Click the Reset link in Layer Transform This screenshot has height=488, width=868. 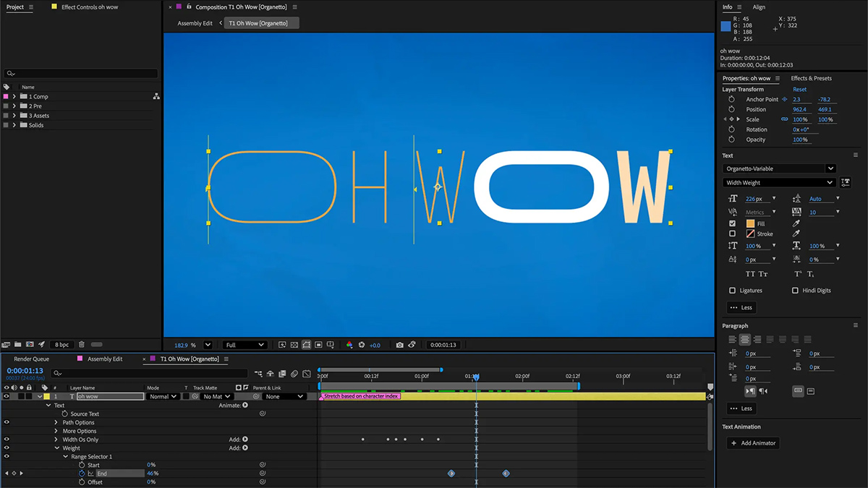click(x=799, y=88)
